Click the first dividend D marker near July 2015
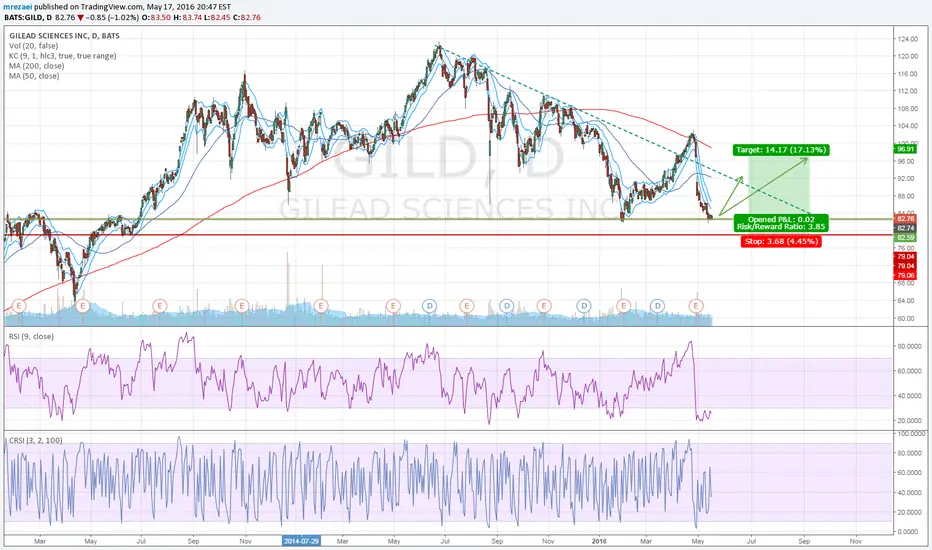Image resolution: width=932 pixels, height=550 pixels. point(430,306)
